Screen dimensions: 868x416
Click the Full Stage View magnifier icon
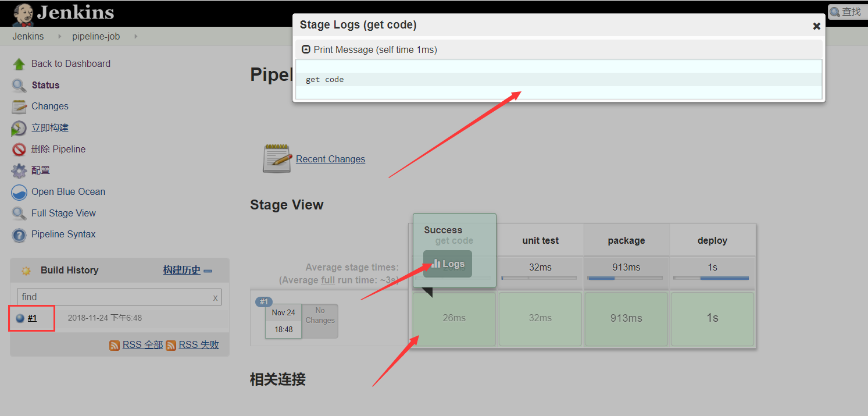coord(19,213)
